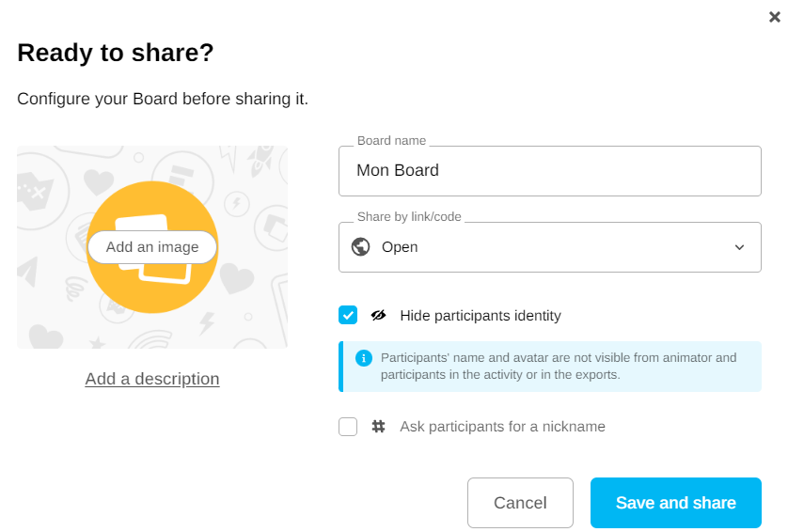This screenshot has height=532, width=788.
Task: Click the Hide participants identity label
Action: click(480, 316)
